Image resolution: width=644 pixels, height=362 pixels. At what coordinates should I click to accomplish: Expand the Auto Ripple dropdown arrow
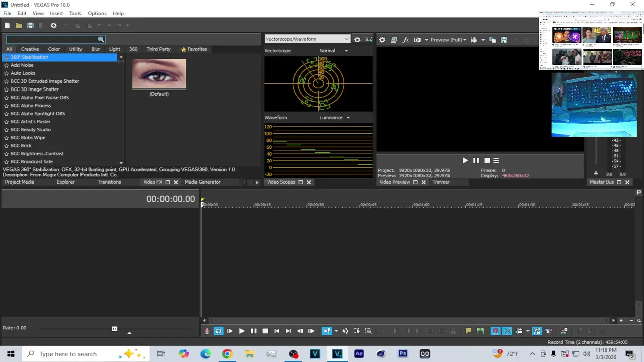point(527,331)
